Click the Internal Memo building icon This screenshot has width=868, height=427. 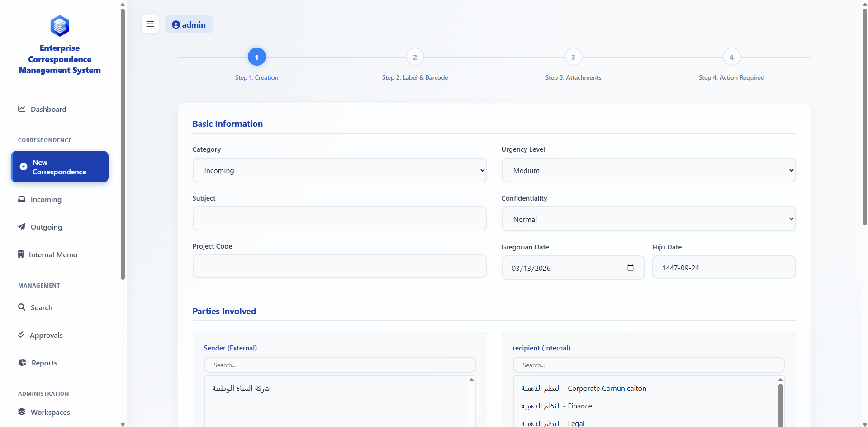point(21,254)
